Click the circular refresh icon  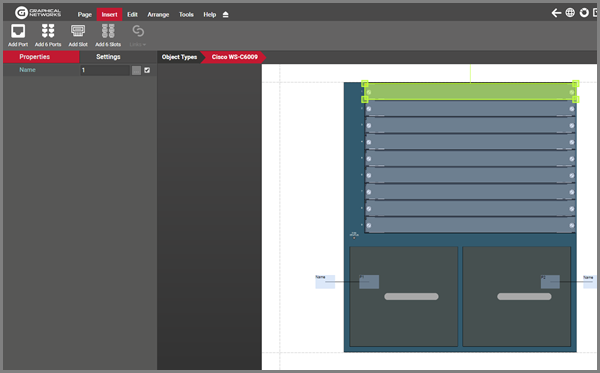coord(584,13)
